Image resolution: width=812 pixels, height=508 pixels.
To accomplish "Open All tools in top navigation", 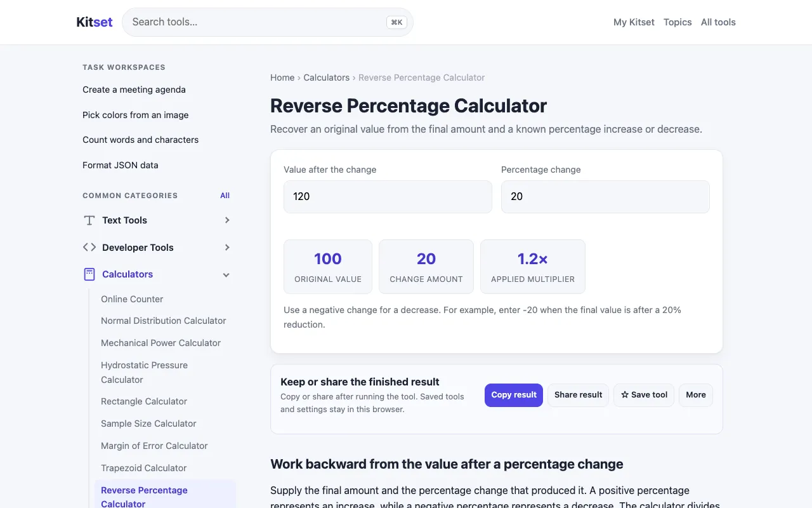I will [x=718, y=22].
